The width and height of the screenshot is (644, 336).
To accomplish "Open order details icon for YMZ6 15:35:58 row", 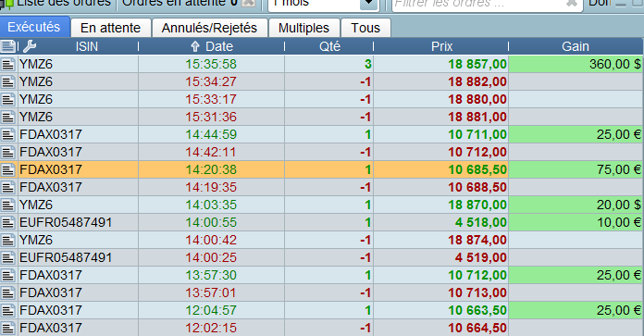I will [x=8, y=64].
